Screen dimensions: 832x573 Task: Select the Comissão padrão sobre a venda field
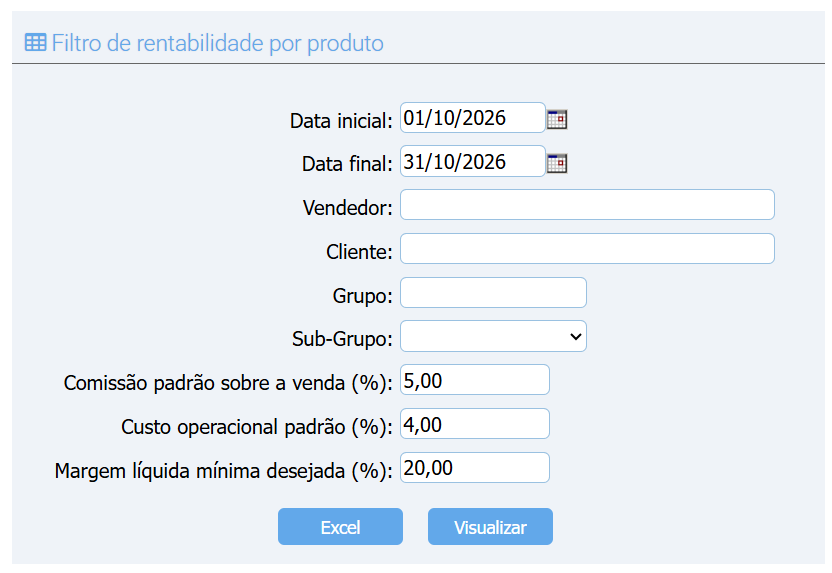474,380
